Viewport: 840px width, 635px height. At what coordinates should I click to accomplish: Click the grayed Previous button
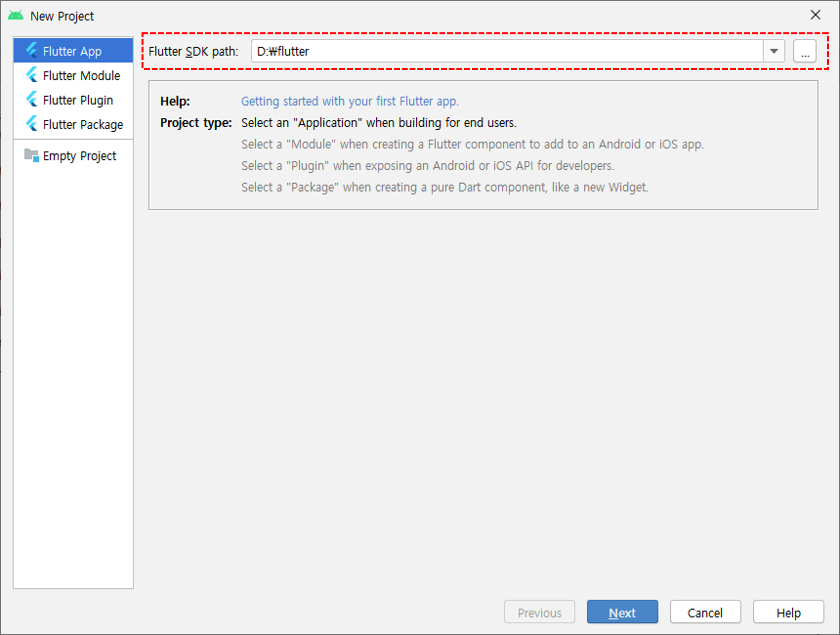[x=539, y=612]
